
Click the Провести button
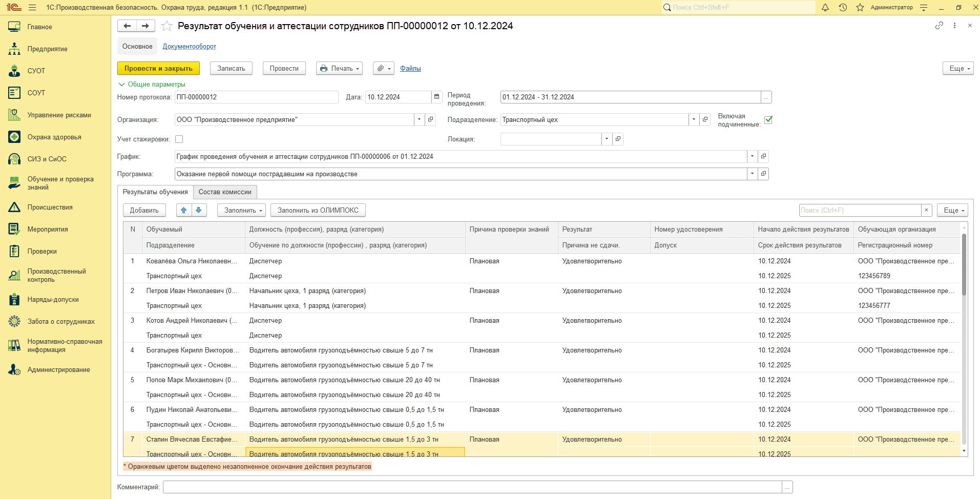[x=284, y=68]
